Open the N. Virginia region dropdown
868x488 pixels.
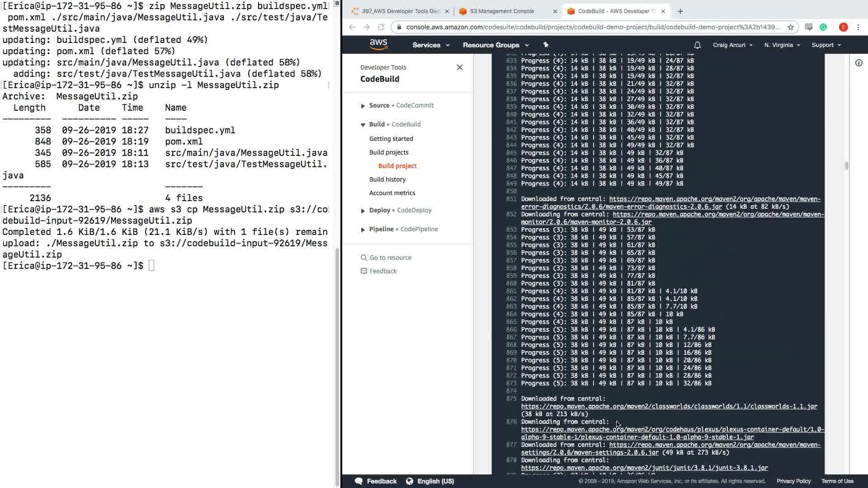pyautogui.click(x=782, y=45)
